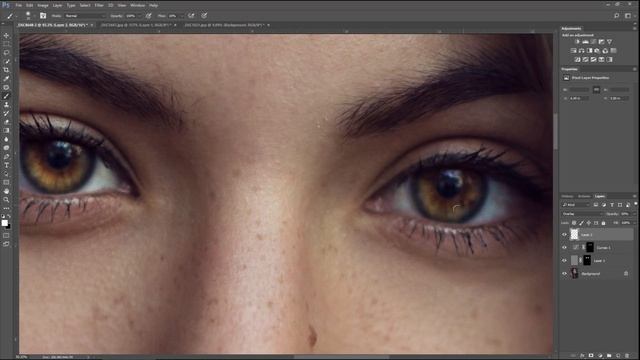Screen dimensions: 640x360
Task: Switch to the second document tab
Action: click(136, 25)
